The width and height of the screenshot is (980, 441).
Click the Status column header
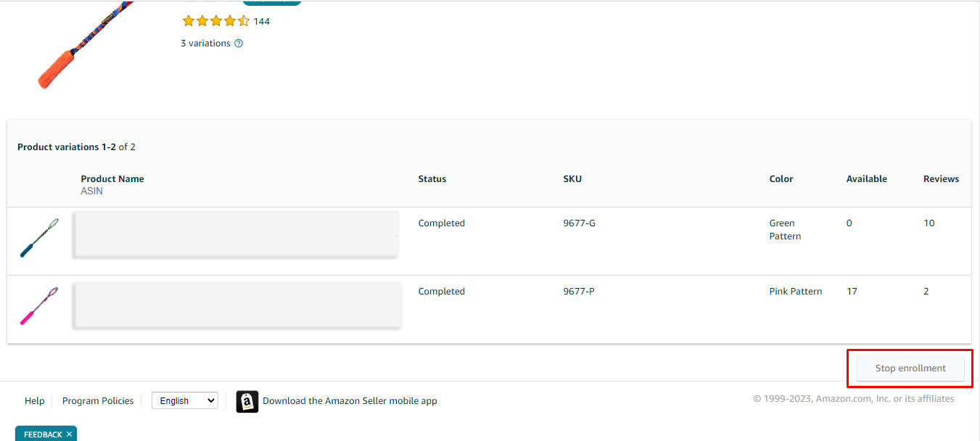(x=432, y=179)
